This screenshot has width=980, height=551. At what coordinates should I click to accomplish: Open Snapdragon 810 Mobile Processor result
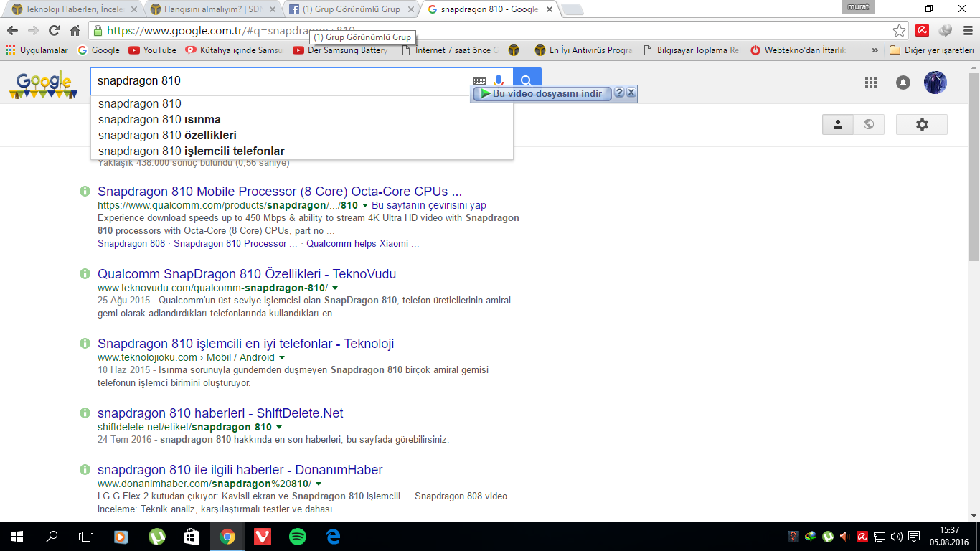click(x=280, y=192)
